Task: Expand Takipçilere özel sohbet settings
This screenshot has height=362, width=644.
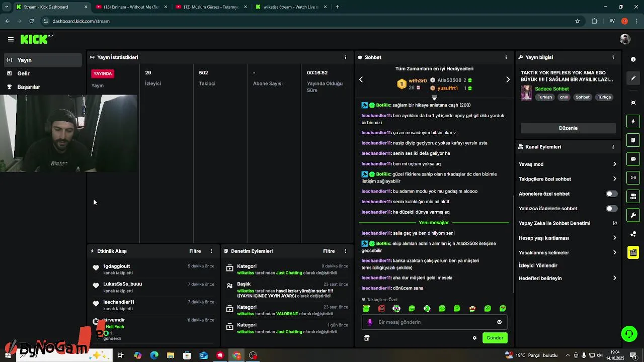Action: (x=568, y=179)
